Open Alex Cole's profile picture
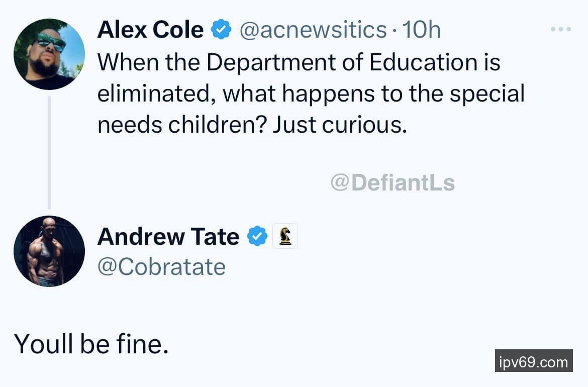This screenshot has width=588, height=387. [x=49, y=54]
